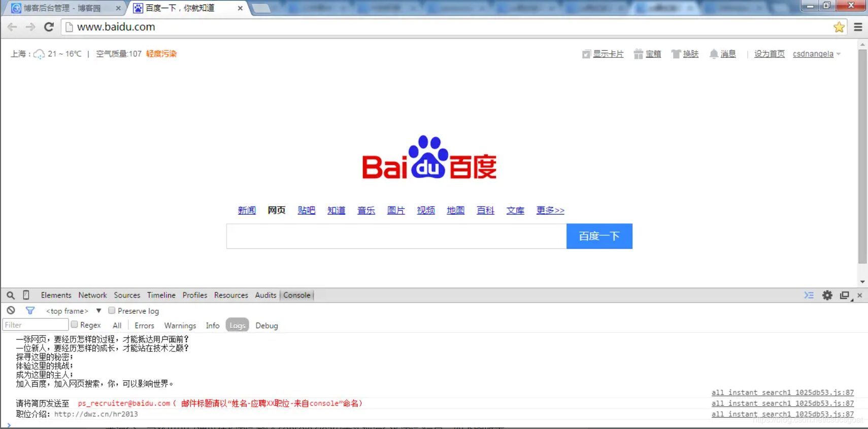Viewport: 868px width, 429px height.
Task: Open the 知道 category
Action: coord(337,210)
